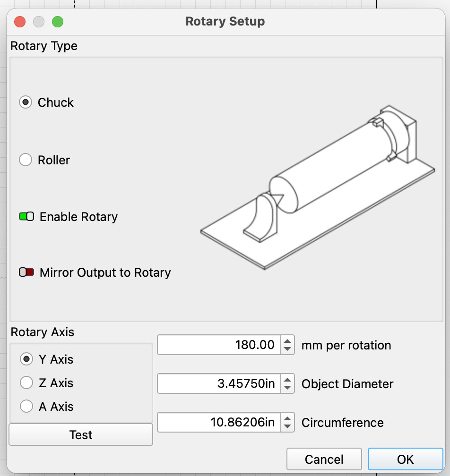Click the mm per rotation field

pyautogui.click(x=219, y=345)
